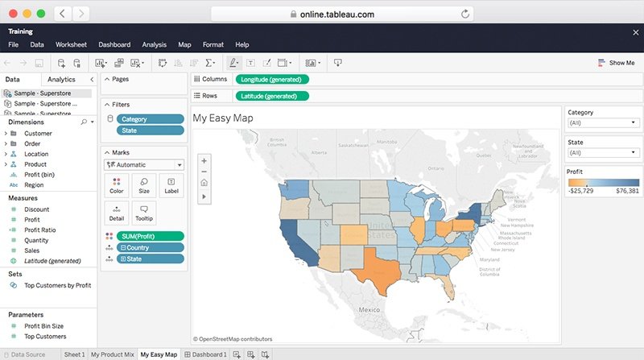
Task: Open the Label marks card
Action: tap(171, 186)
